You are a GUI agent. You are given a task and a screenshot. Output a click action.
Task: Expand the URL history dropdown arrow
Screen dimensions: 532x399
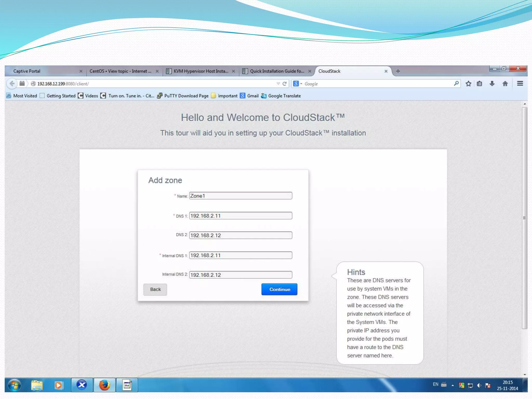click(x=278, y=84)
